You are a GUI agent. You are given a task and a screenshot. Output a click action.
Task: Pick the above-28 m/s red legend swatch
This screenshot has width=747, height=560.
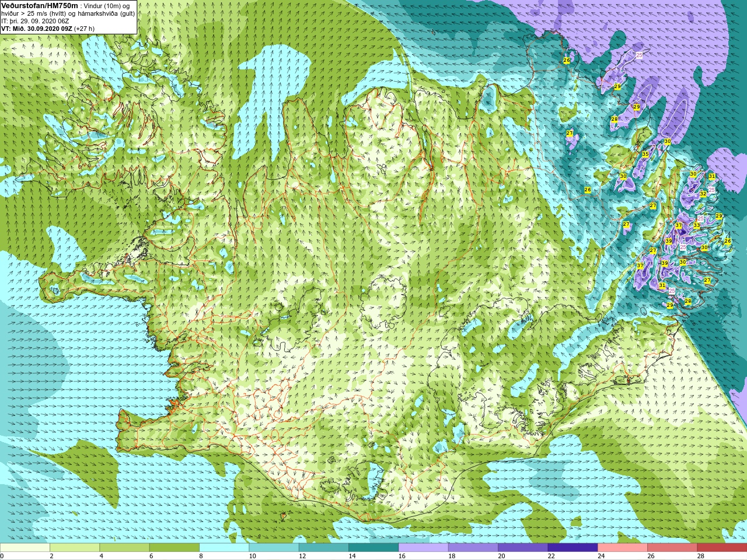pyautogui.click(x=722, y=548)
